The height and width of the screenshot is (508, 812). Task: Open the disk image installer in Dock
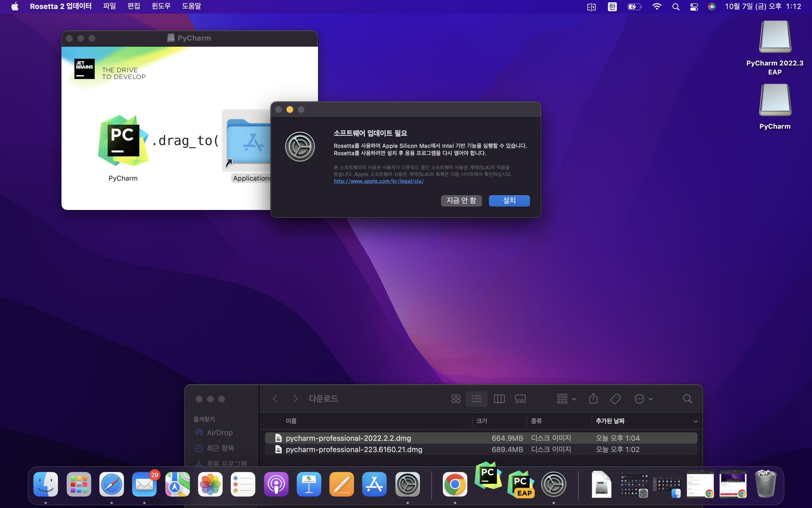coord(601,485)
